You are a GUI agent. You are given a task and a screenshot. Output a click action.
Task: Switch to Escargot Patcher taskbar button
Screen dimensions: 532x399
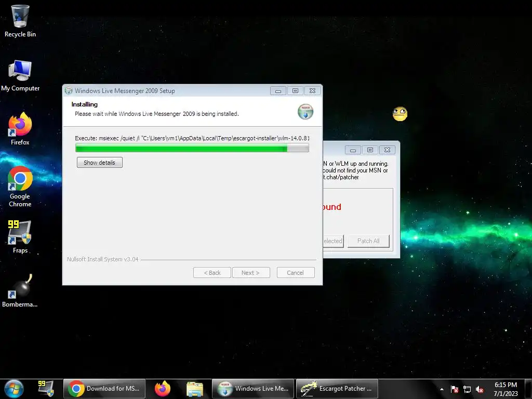click(x=337, y=389)
